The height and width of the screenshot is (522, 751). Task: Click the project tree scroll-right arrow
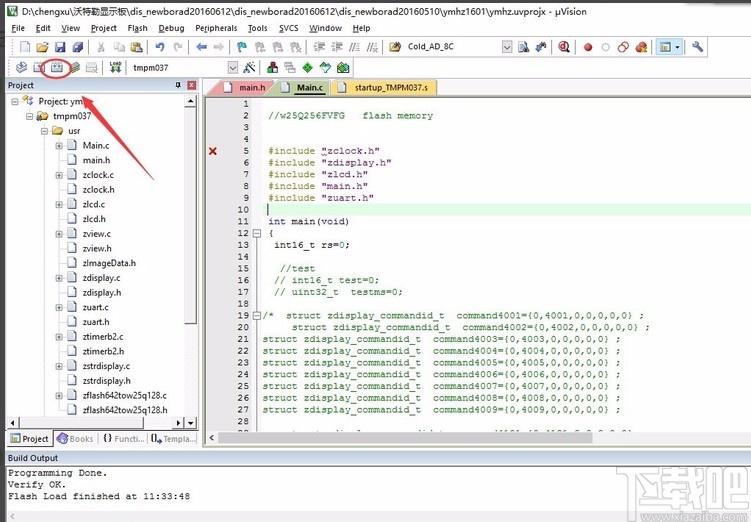[x=178, y=423]
